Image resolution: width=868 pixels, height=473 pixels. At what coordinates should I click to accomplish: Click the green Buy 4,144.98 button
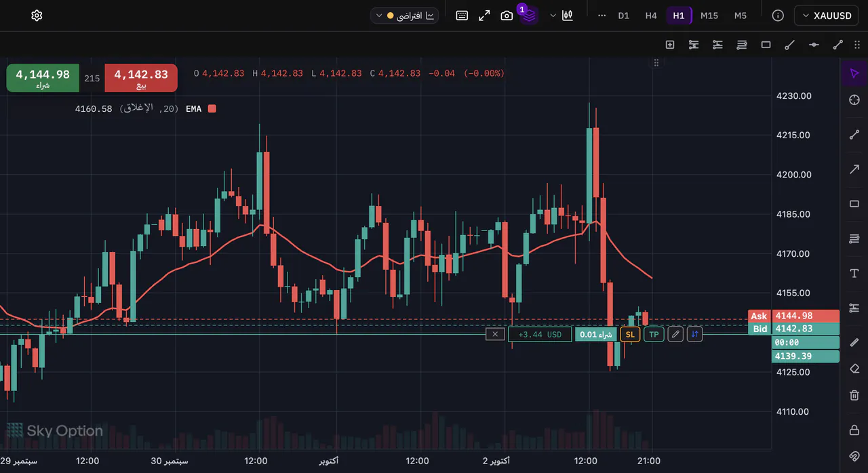click(43, 78)
